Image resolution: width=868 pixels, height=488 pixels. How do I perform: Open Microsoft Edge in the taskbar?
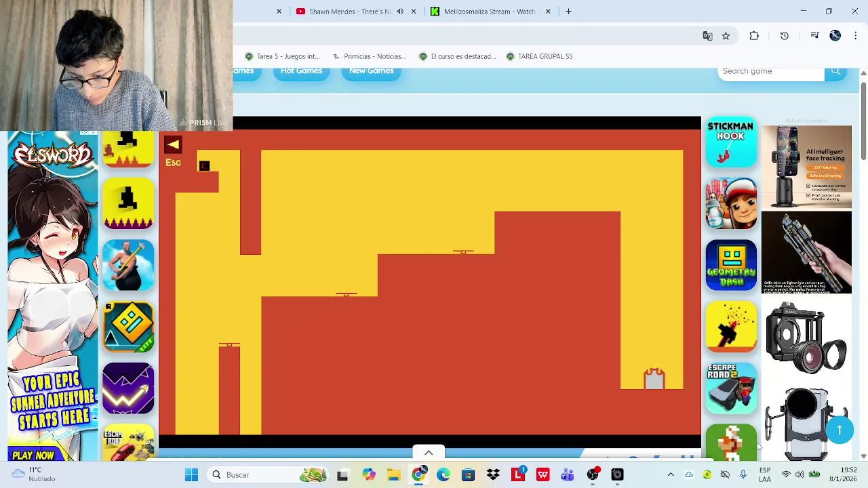443,474
